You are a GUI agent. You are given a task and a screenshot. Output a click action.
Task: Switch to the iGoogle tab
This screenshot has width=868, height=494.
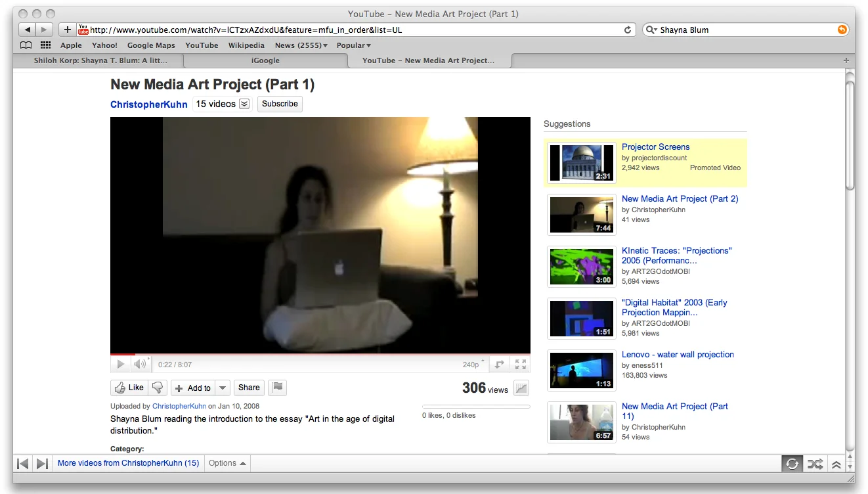tap(265, 60)
